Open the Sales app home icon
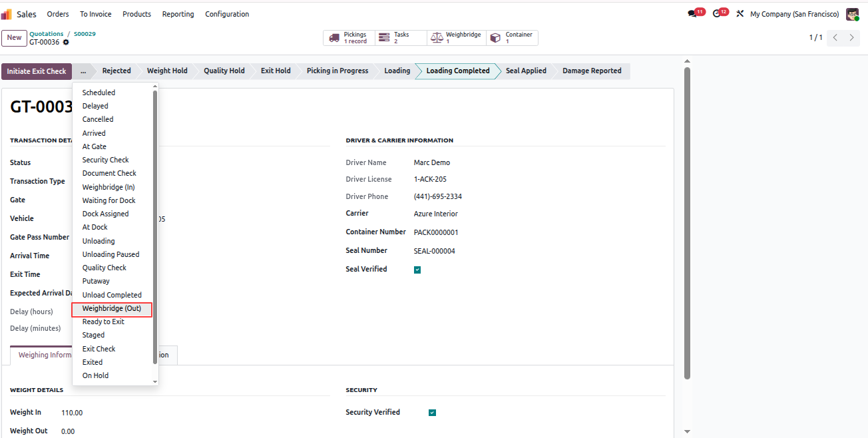 coord(7,14)
